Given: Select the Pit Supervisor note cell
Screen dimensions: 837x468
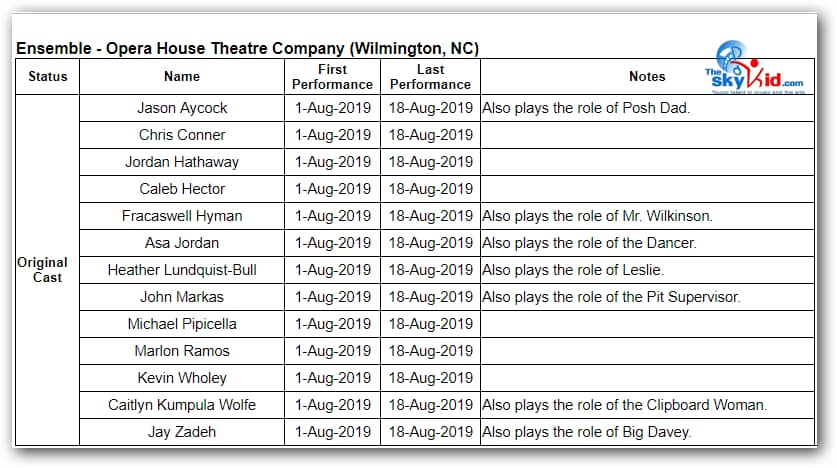Looking at the screenshot, I should pyautogui.click(x=611, y=297).
